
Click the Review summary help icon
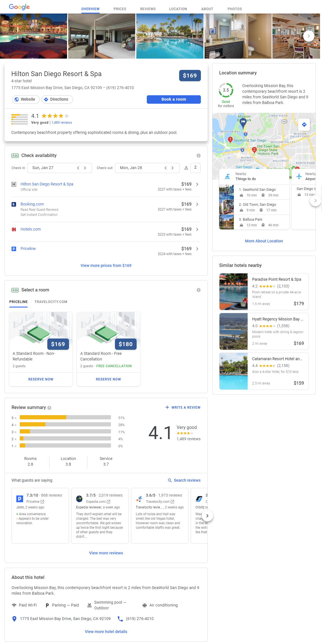[x=49, y=408]
